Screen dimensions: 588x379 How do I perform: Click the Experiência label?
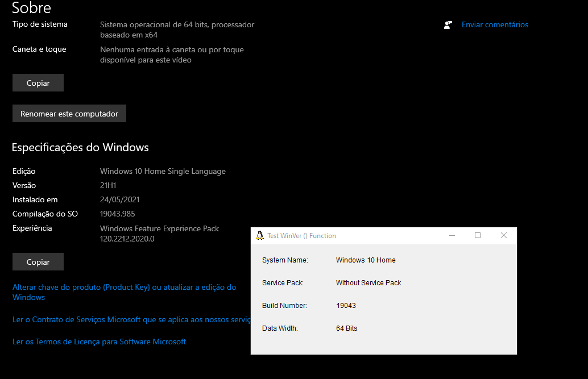(x=32, y=228)
